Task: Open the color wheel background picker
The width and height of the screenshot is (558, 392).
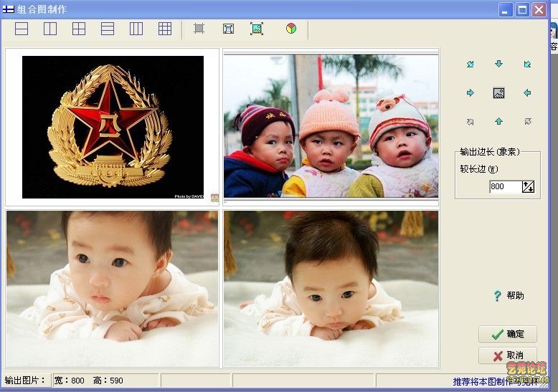Action: coord(291,29)
